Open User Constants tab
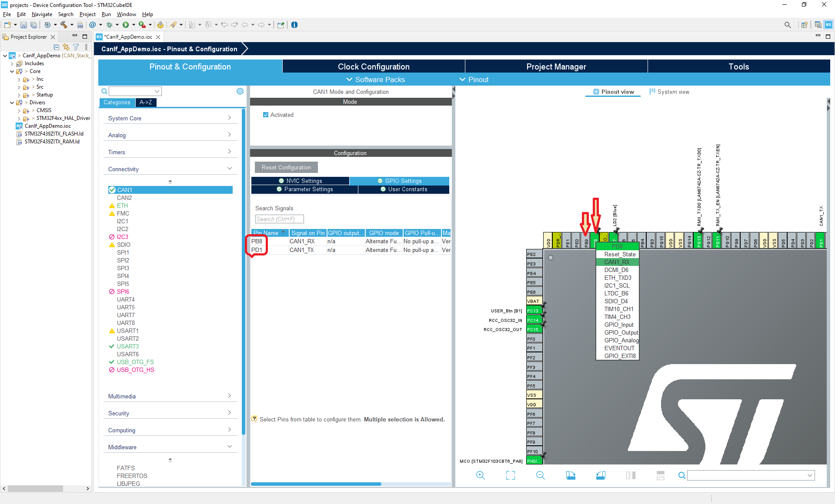Image resolution: width=835 pixels, height=504 pixels. click(x=404, y=189)
